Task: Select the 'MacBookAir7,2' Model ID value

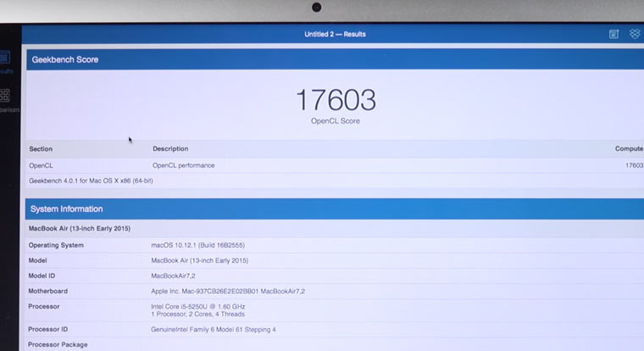Action: click(x=173, y=276)
